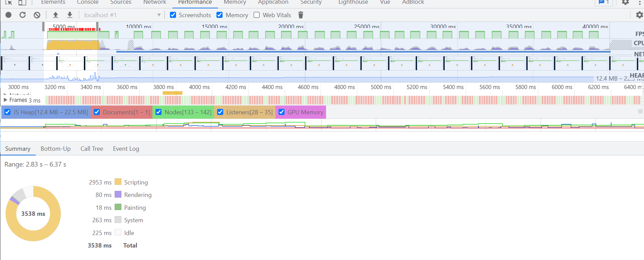Screen dimensions: 644x260
Task: Switch to the Console panel
Action: pyautogui.click(x=88, y=2)
